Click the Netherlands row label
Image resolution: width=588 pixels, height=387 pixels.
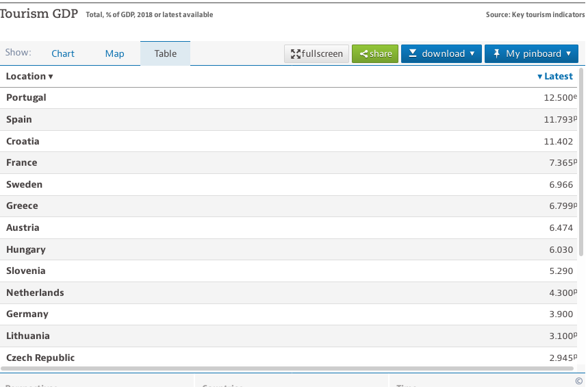click(x=35, y=292)
